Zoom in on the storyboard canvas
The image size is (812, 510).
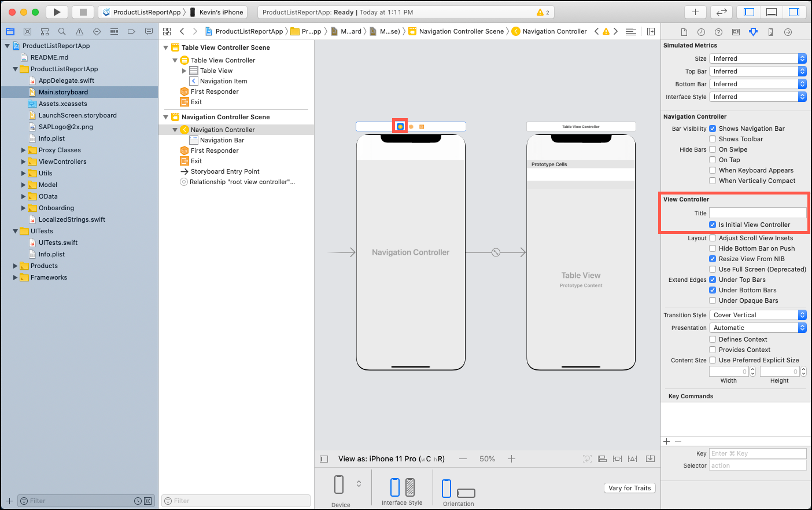[x=511, y=459]
